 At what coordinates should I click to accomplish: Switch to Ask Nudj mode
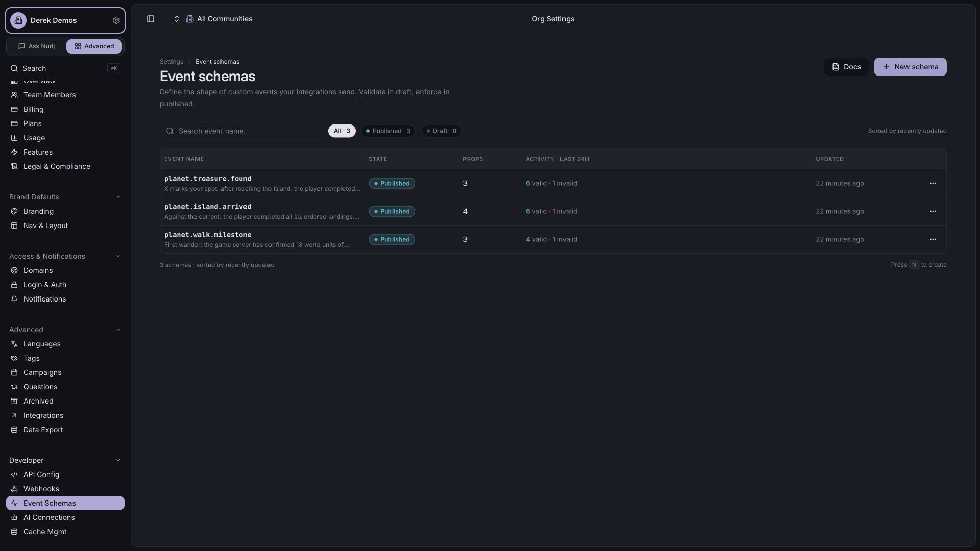(36, 46)
